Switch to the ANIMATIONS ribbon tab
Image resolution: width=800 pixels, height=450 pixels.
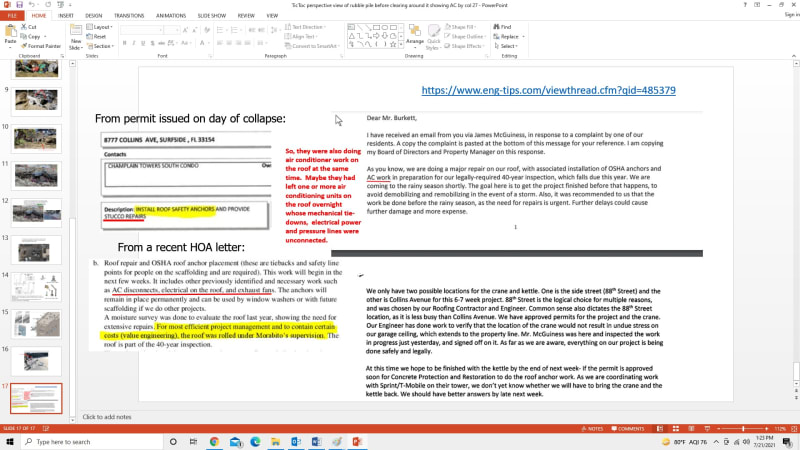171,16
